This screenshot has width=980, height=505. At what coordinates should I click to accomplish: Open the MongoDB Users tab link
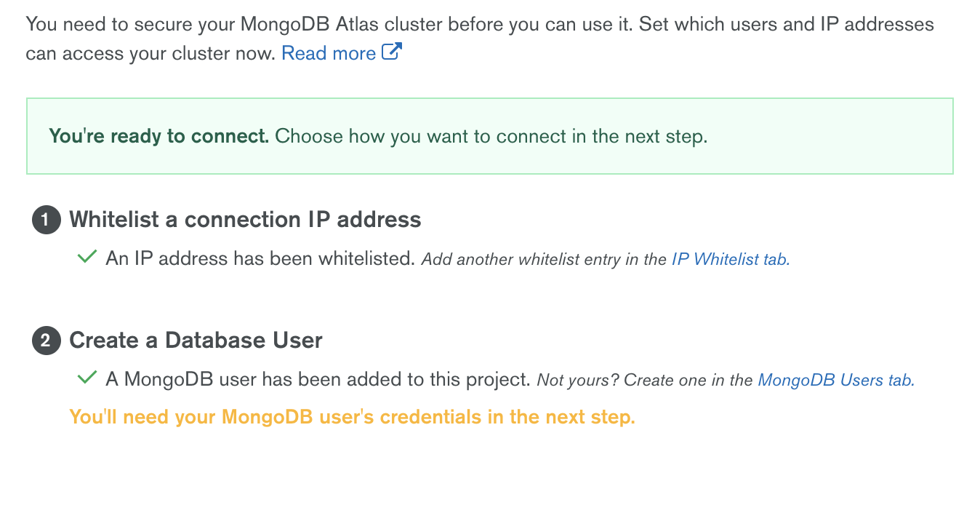836,380
